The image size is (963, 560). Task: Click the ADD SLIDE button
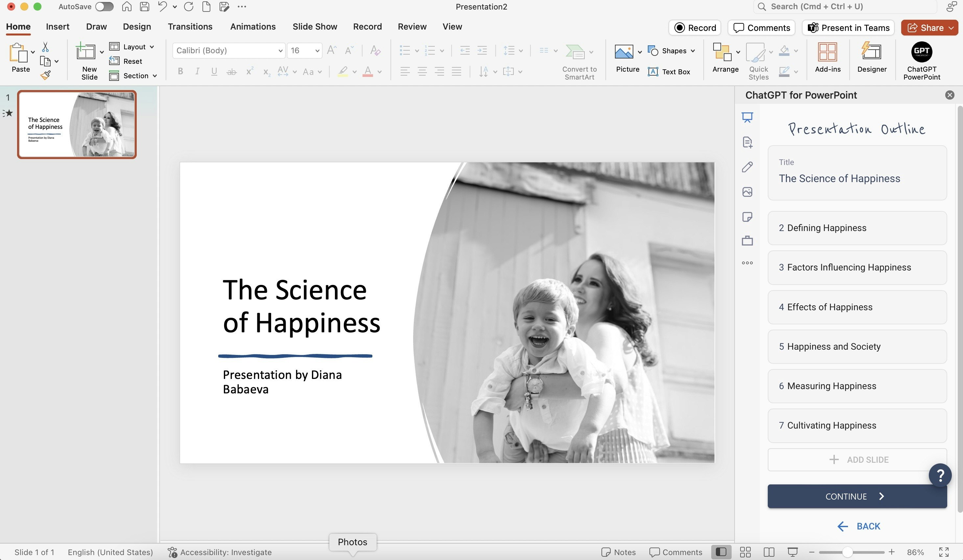pyautogui.click(x=857, y=459)
